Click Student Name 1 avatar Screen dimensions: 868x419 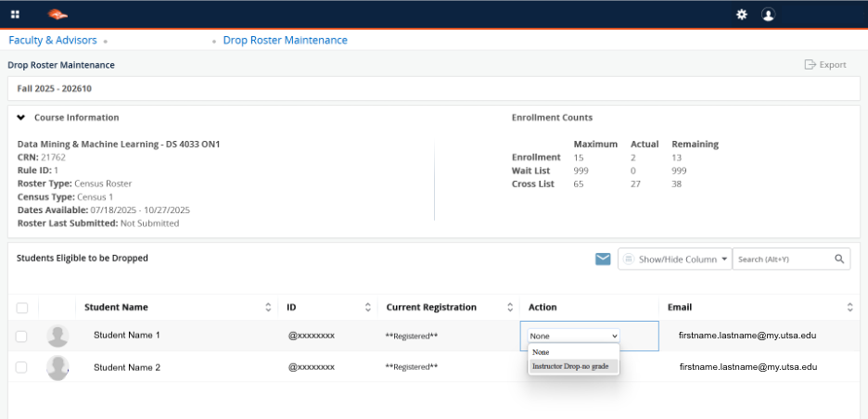[x=57, y=336]
